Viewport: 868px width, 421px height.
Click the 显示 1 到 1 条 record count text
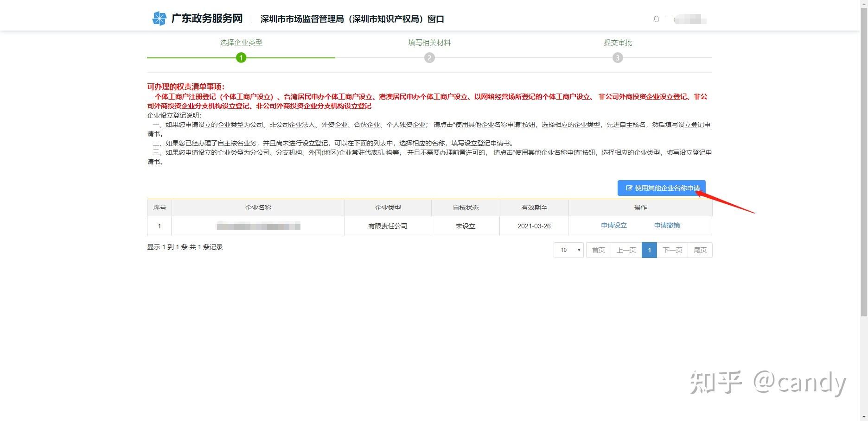click(x=185, y=247)
